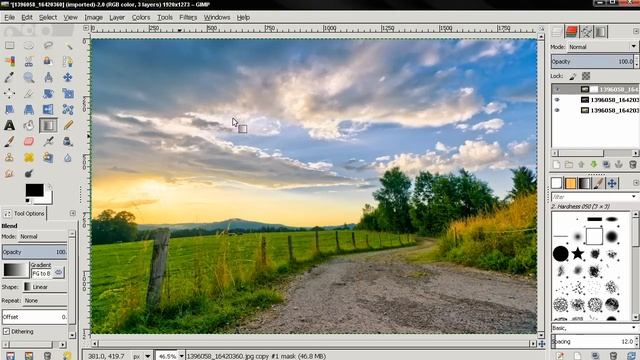The height and width of the screenshot is (360, 640).
Task: Open the px units dropdown
Action: (141, 356)
